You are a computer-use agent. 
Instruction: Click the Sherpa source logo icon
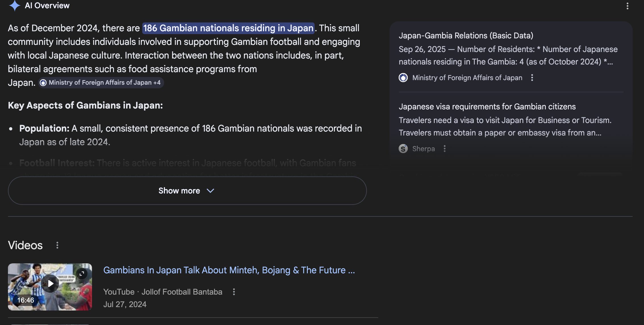pyautogui.click(x=403, y=149)
